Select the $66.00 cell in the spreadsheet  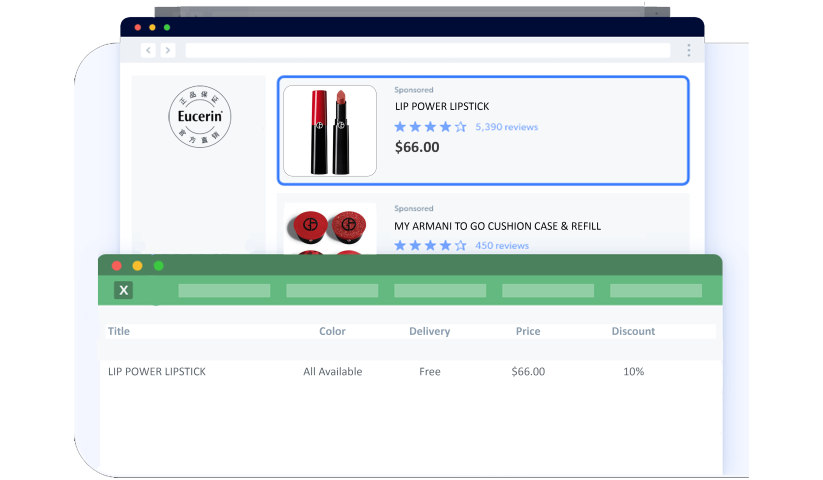coord(528,371)
